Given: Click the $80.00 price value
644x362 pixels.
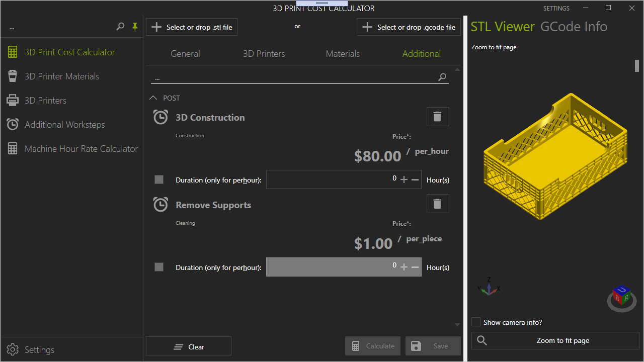Looking at the screenshot, I should [x=378, y=156].
